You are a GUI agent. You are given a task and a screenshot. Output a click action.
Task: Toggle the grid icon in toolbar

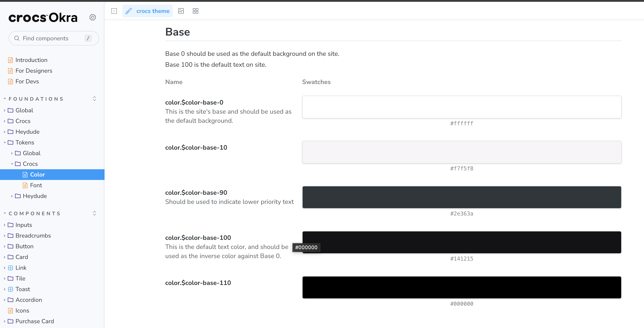click(195, 11)
